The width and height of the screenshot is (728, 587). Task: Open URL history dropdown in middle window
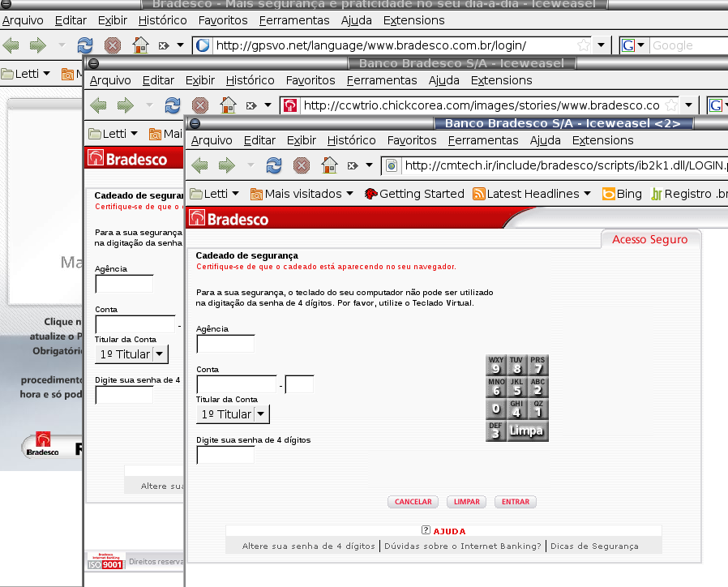tap(688, 105)
